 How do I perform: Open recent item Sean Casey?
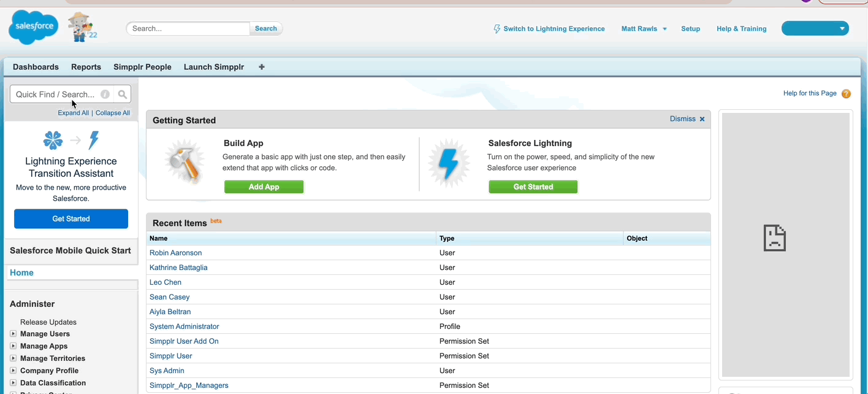pos(170,297)
